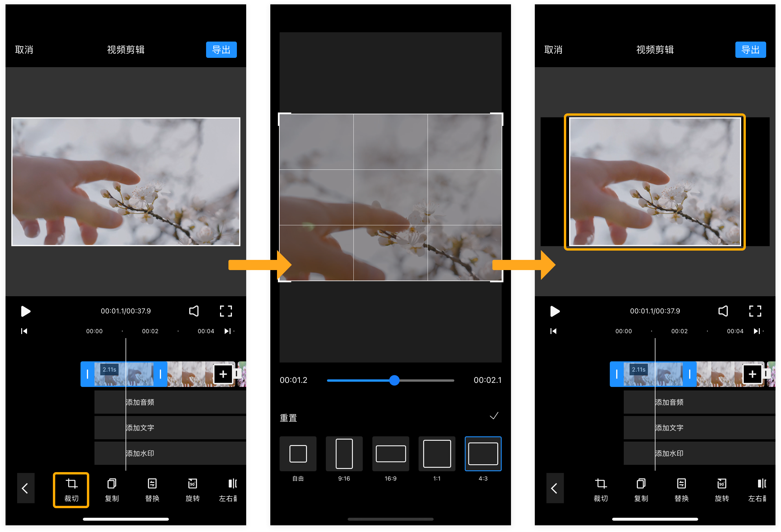Click the blue crop preview time slider knob

click(394, 380)
